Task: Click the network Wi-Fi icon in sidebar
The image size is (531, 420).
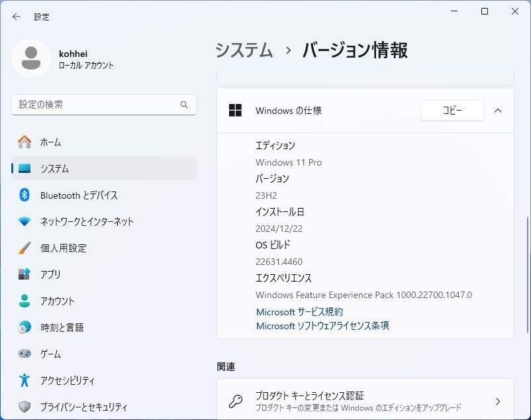Action: click(24, 221)
